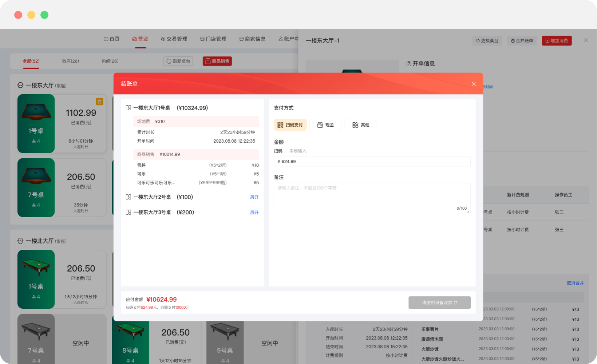The height and width of the screenshot is (364, 597).
Task: Click the 更换桌台 switch table icon
Action: (478, 41)
